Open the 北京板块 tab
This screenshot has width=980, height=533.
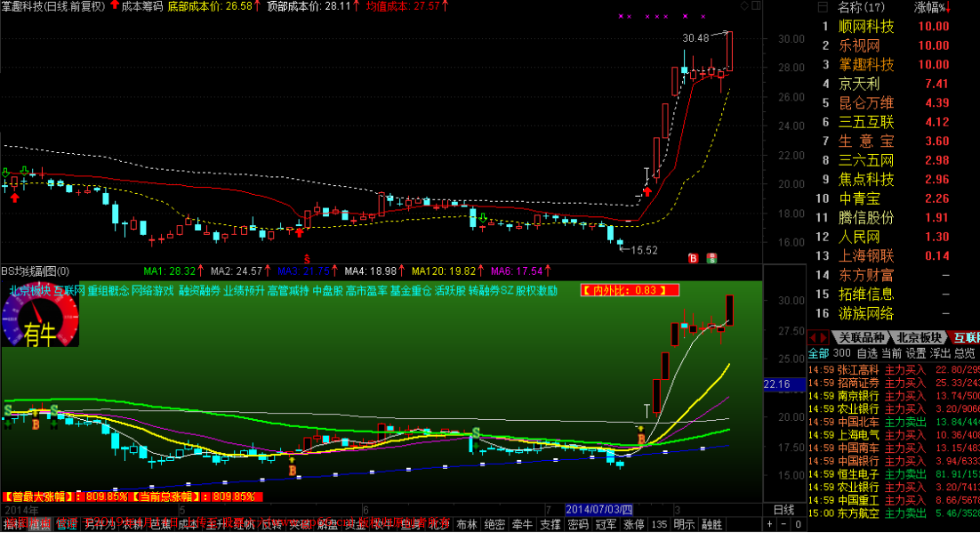coord(920,338)
